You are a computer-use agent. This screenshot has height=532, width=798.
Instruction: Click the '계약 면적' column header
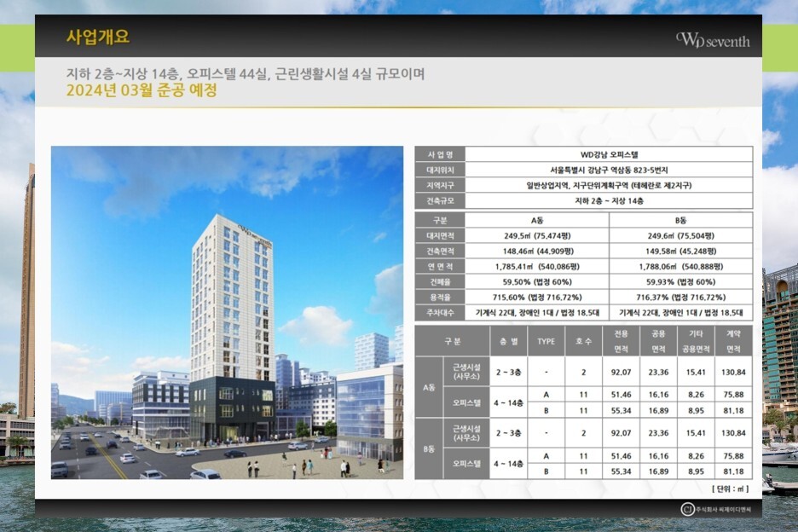pos(733,341)
